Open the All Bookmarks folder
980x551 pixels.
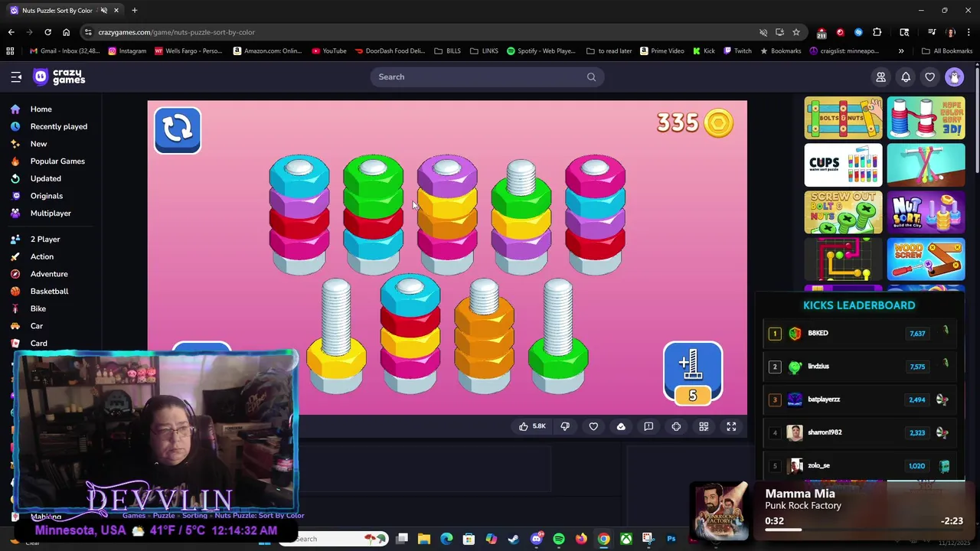(947, 51)
